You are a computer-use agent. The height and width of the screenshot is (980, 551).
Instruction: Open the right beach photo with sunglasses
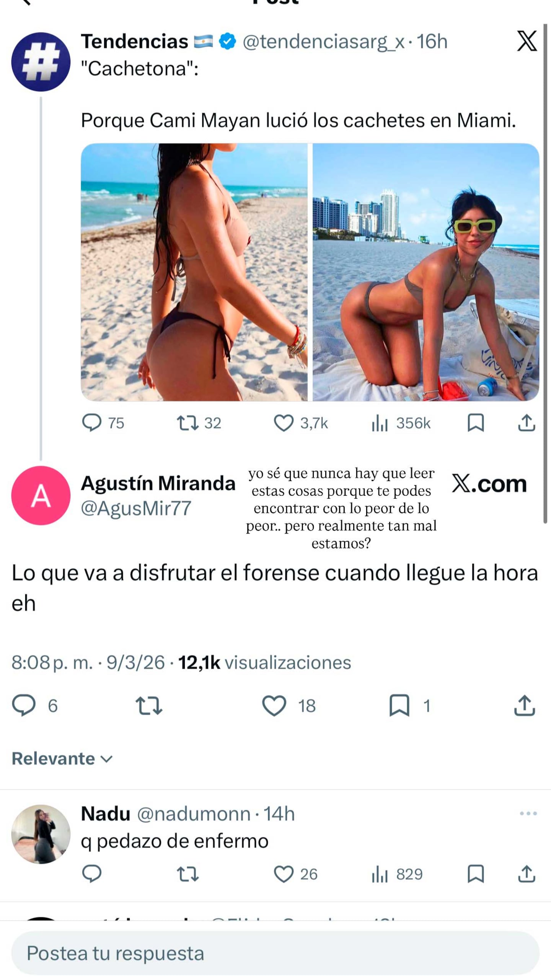pos(426,272)
